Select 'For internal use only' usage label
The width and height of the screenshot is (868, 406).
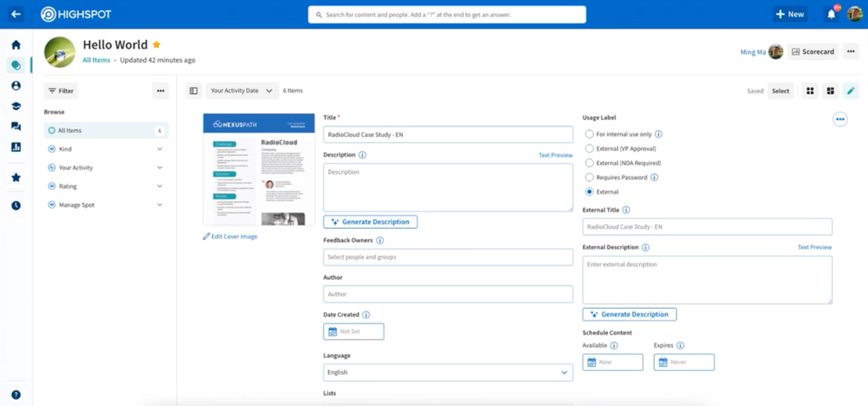pyautogui.click(x=590, y=134)
